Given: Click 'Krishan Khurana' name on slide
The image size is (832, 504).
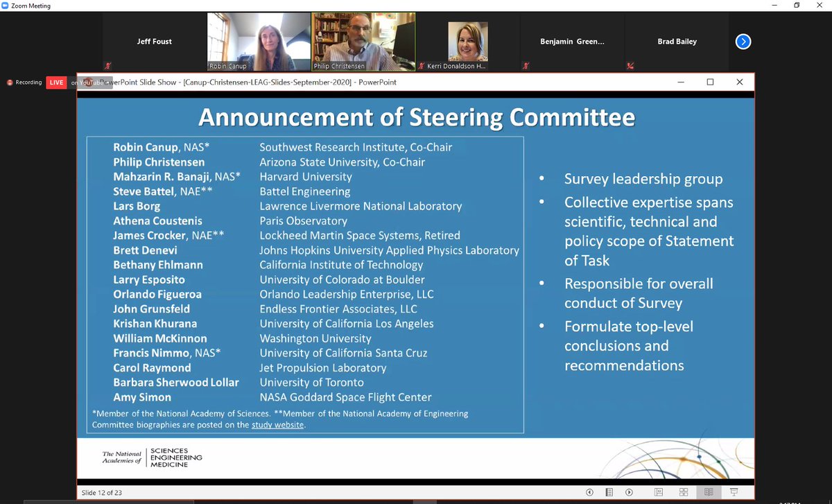Looking at the screenshot, I should coord(155,324).
